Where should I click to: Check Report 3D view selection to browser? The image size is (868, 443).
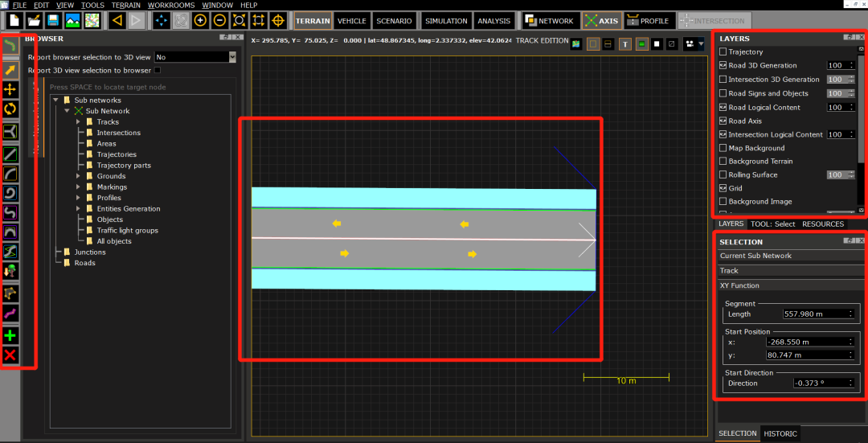point(158,70)
